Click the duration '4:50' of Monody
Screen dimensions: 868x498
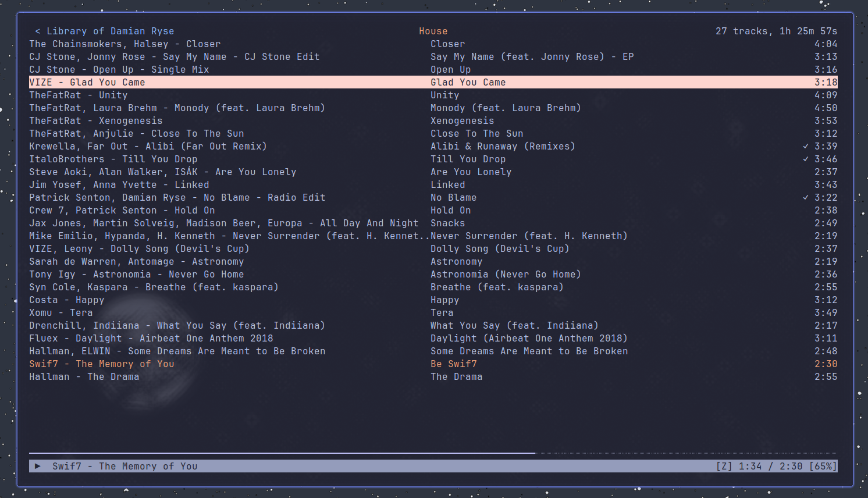826,108
